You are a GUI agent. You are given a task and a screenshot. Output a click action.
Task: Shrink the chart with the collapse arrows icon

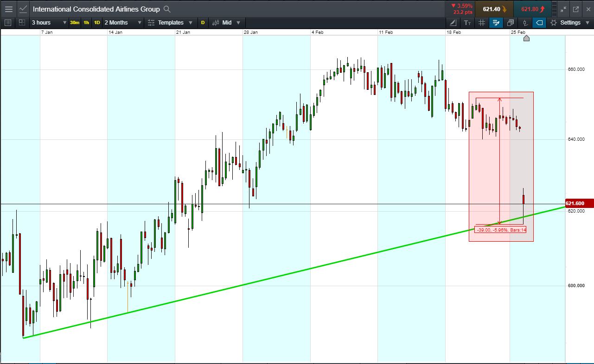(x=563, y=9)
